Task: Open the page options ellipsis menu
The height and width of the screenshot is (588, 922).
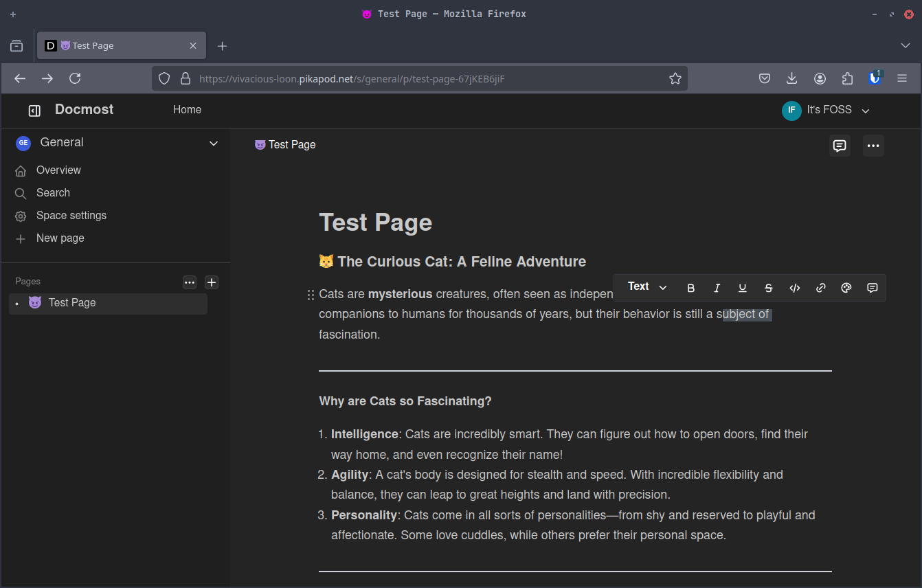Action: pos(873,145)
